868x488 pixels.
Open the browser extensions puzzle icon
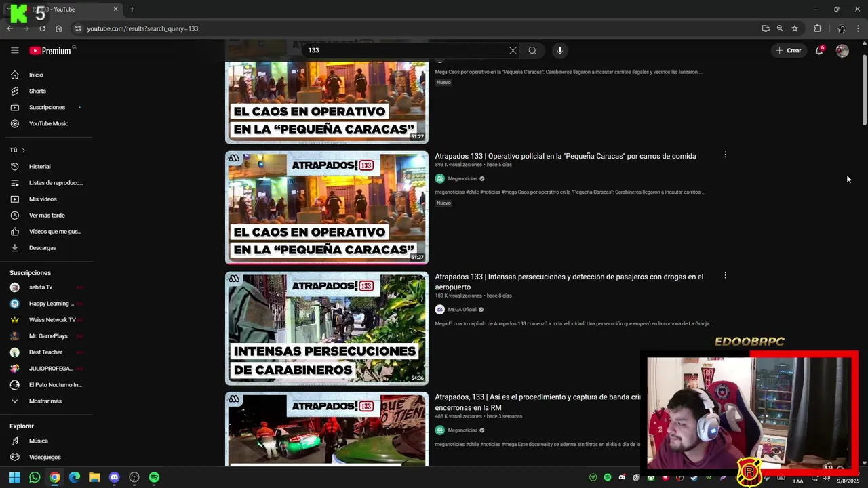coord(818,28)
